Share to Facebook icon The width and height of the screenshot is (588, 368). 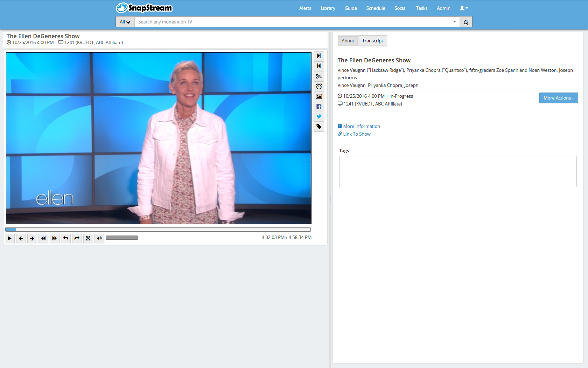[x=319, y=107]
